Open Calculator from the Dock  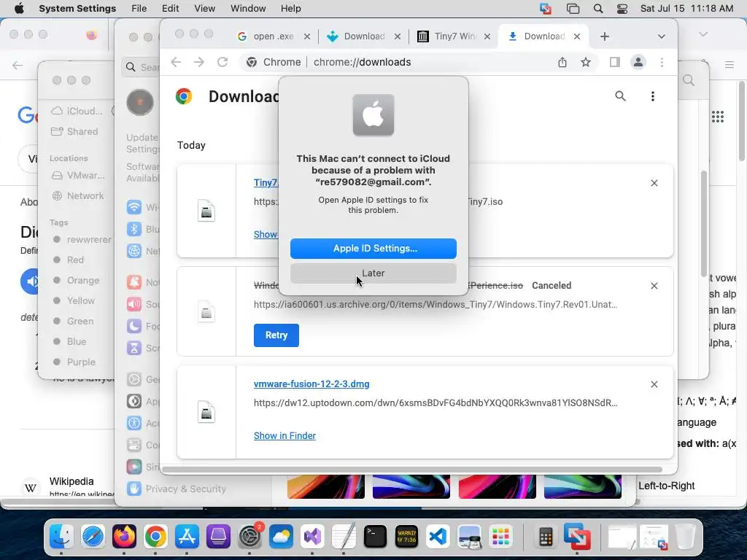click(546, 537)
